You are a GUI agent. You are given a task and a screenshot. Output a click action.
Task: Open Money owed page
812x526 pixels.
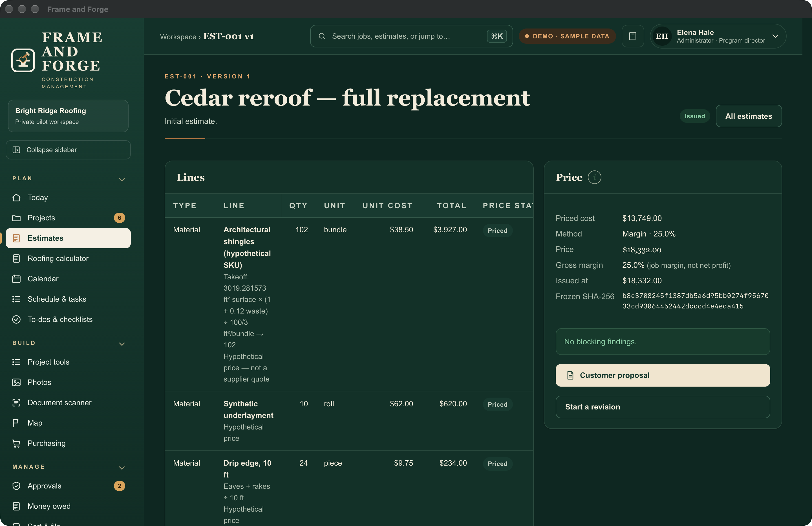point(68,506)
